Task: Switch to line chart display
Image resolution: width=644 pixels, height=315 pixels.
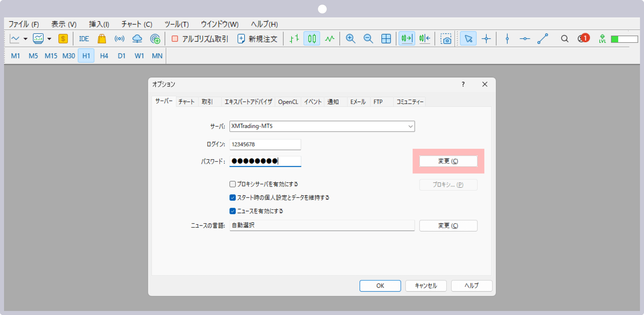Action: (330, 39)
